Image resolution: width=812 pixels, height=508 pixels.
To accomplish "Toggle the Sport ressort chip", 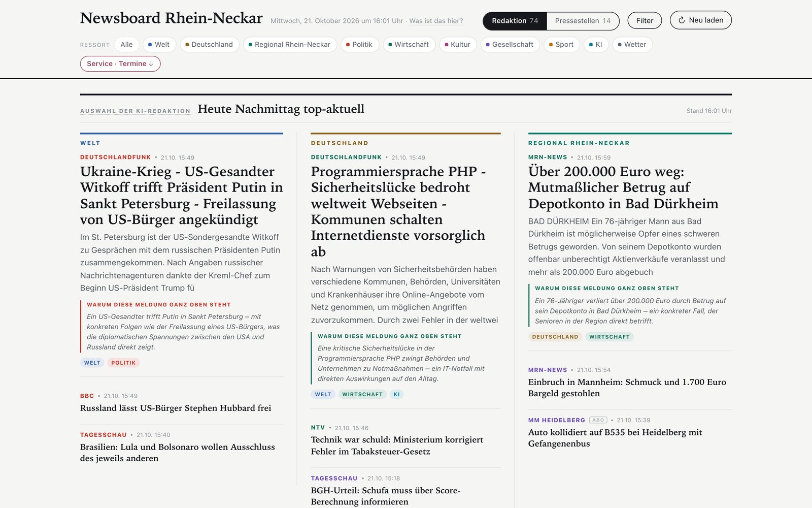I will pos(561,45).
